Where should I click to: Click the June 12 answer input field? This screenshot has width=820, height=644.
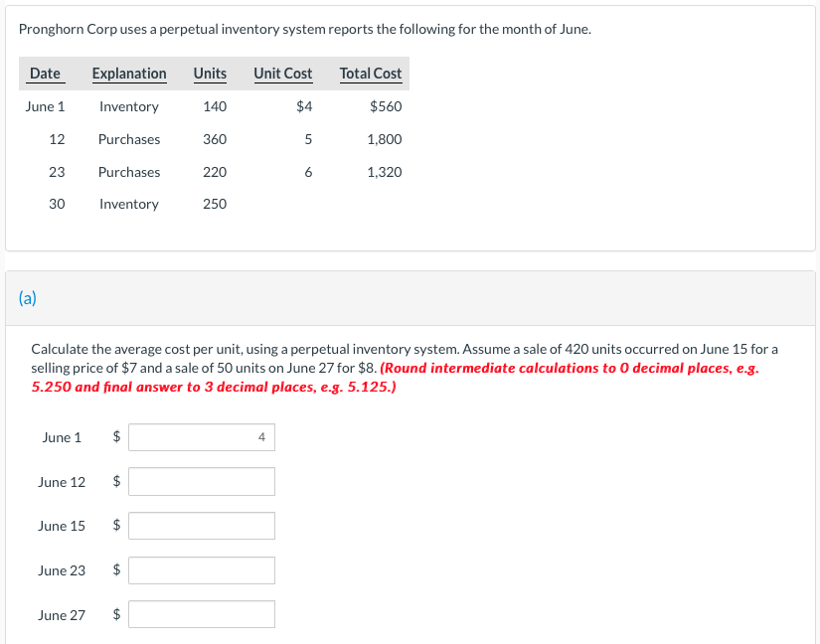(201, 481)
